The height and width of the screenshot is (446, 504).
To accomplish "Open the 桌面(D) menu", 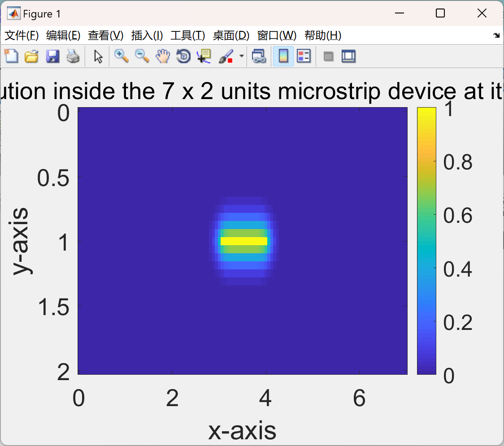I will [231, 35].
